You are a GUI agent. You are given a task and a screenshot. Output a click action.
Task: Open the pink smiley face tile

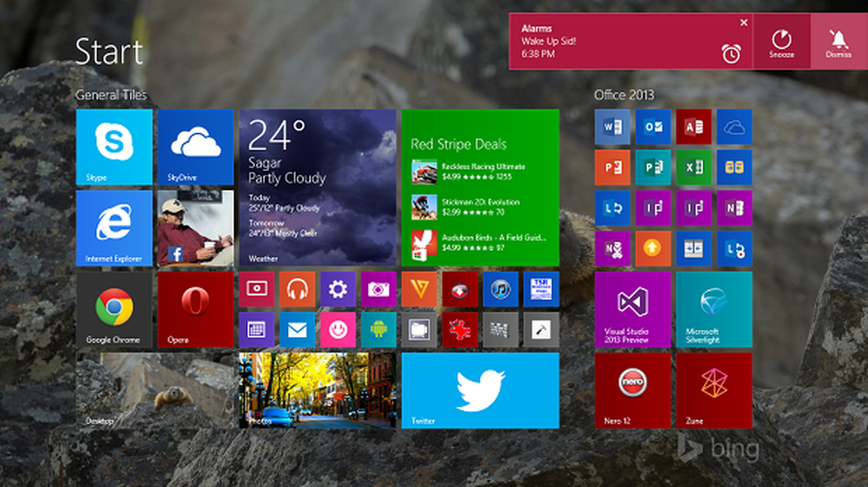pyautogui.click(x=339, y=330)
